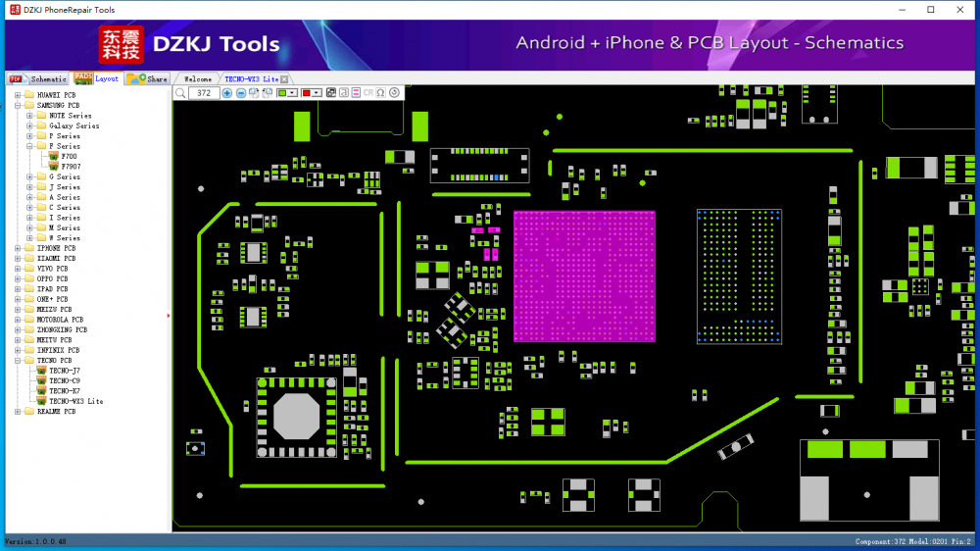
Task: Click the green color swatch in toolbar
Action: point(282,93)
